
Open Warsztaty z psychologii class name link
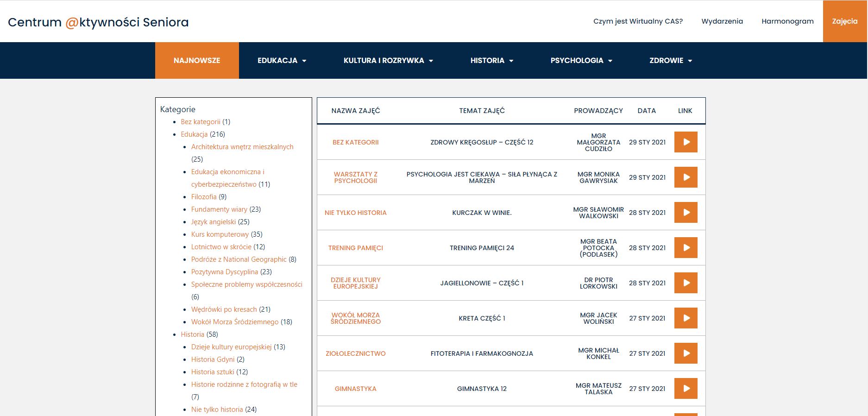355,177
